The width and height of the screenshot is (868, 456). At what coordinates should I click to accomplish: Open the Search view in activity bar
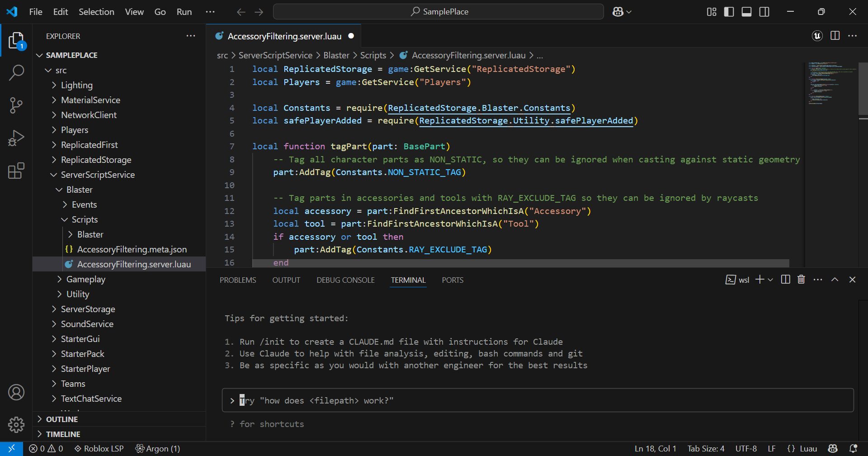click(x=16, y=72)
